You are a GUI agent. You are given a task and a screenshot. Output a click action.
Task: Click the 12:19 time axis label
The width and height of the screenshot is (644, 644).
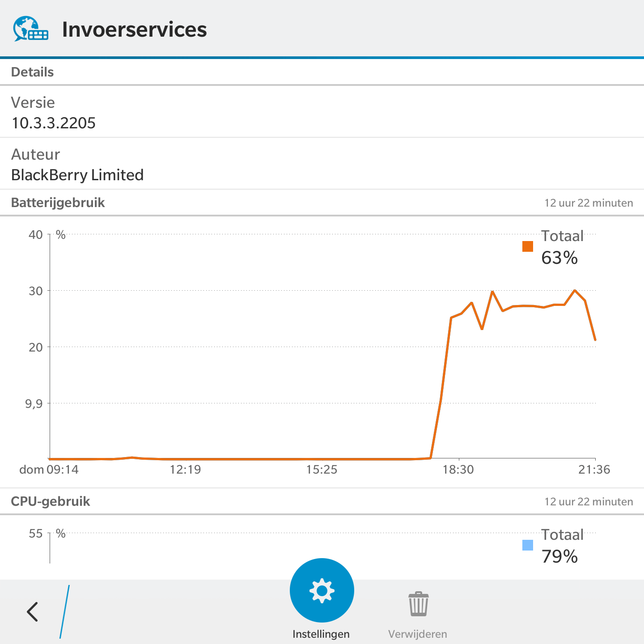(x=186, y=470)
